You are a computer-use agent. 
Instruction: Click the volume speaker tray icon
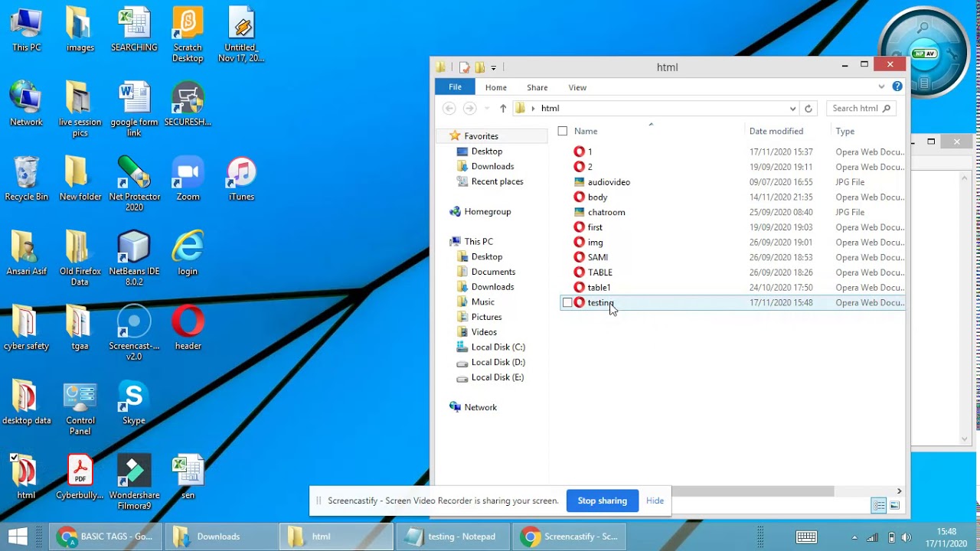[x=906, y=537]
